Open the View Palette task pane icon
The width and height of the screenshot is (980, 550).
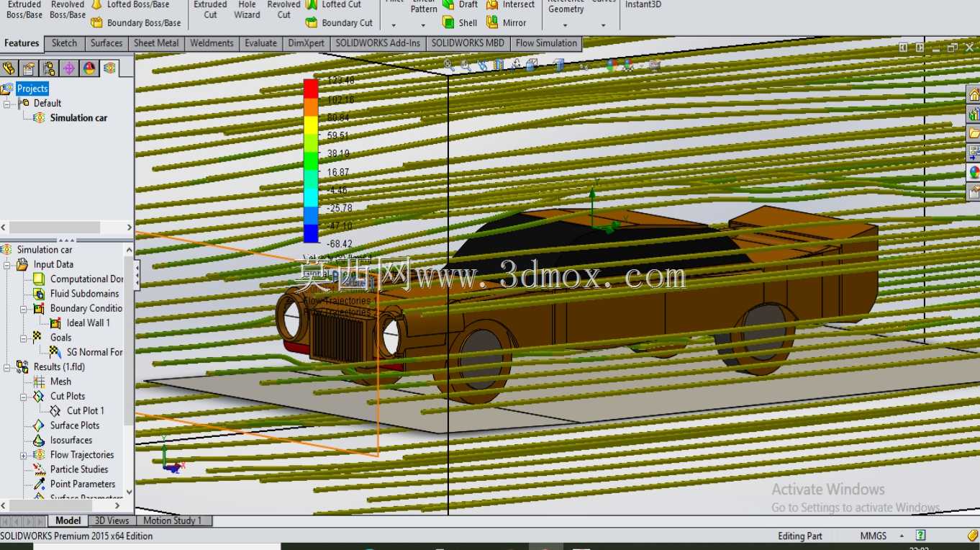974,153
